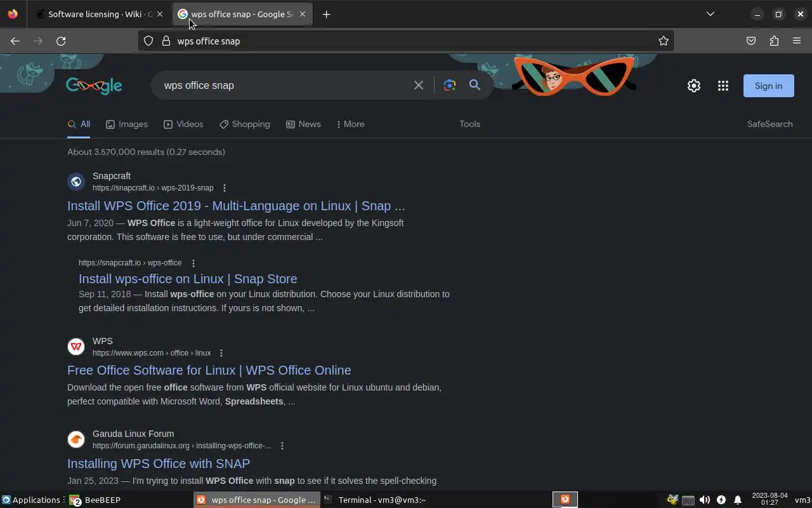Open Install wps-office Snap Store result
The width and height of the screenshot is (812, 508).
(x=188, y=279)
